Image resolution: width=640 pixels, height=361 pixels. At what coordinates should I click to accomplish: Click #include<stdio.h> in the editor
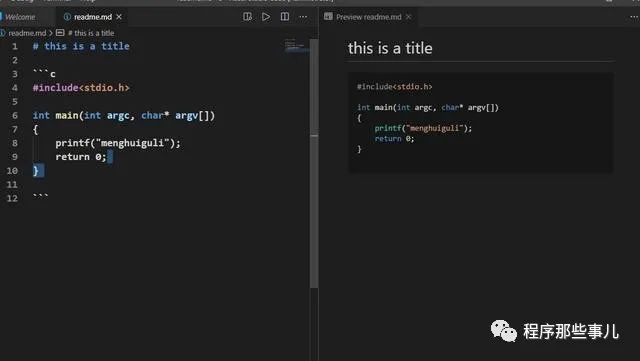point(81,88)
